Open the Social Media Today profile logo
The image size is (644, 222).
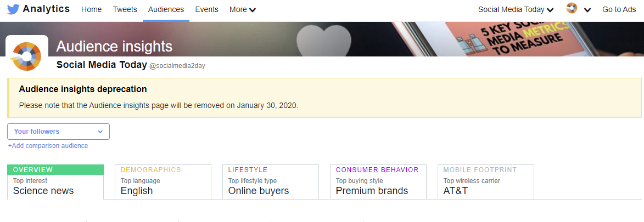(26, 55)
